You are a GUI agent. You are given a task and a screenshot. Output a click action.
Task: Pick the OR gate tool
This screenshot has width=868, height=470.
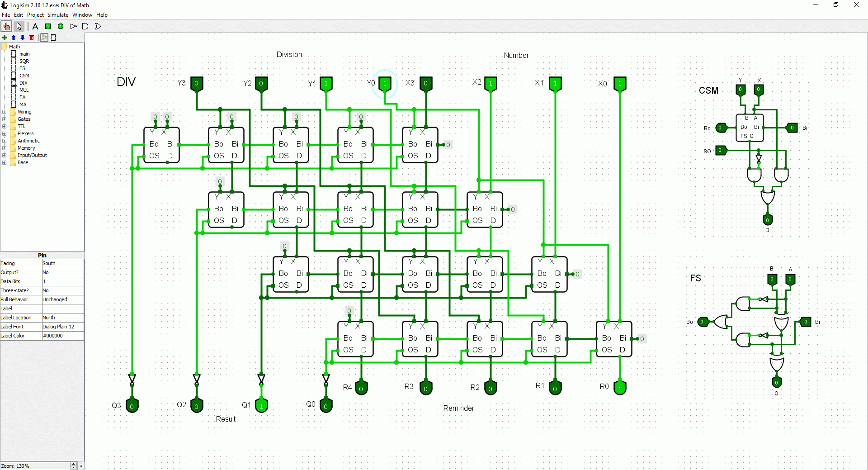tap(98, 26)
